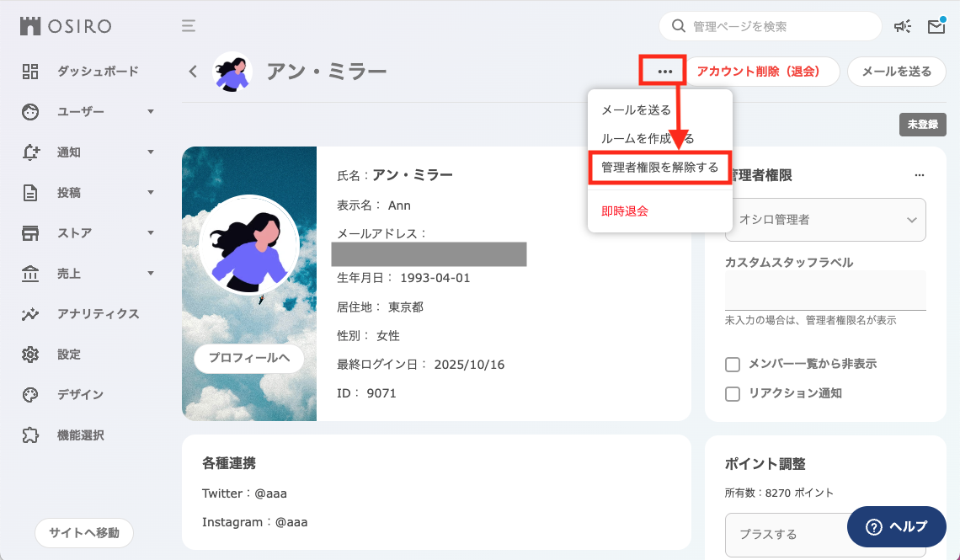Click the hamburger menu icon

(x=189, y=26)
